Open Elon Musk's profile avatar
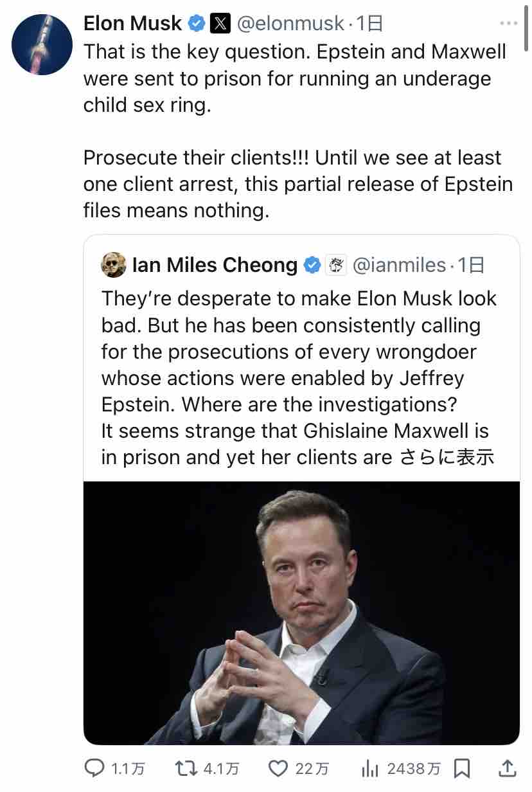Viewport: 532px width, 792px height. [x=42, y=44]
